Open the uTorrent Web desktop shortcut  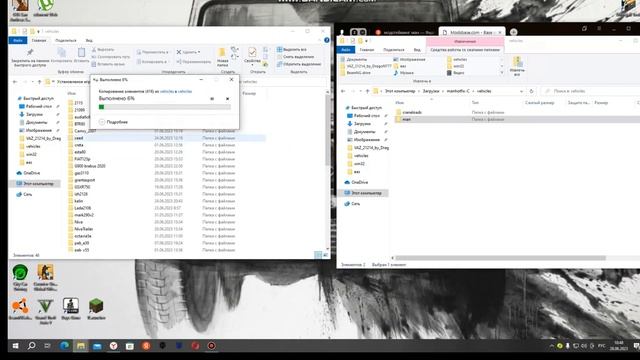point(45,8)
